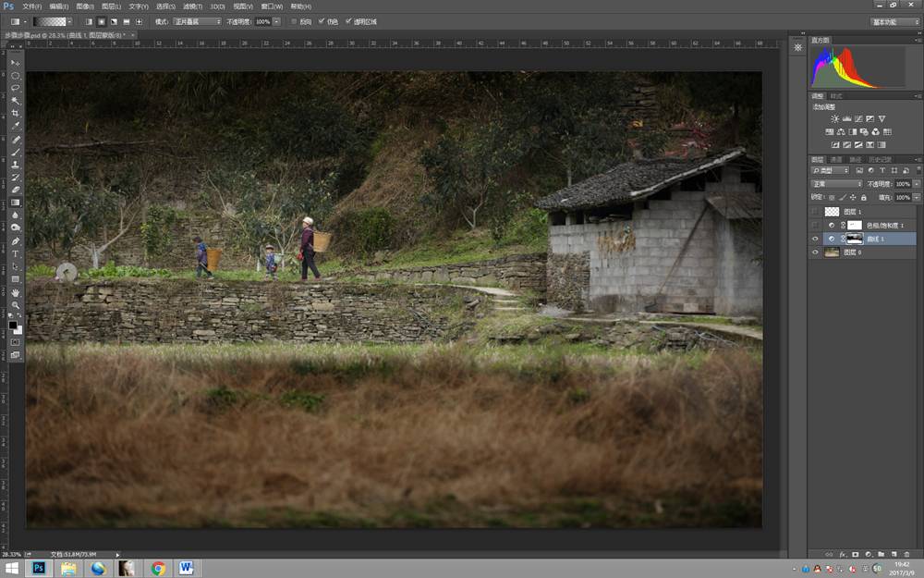The width and height of the screenshot is (924, 578).
Task: Select the Crop tool in the toolbox
Action: pos(16,113)
